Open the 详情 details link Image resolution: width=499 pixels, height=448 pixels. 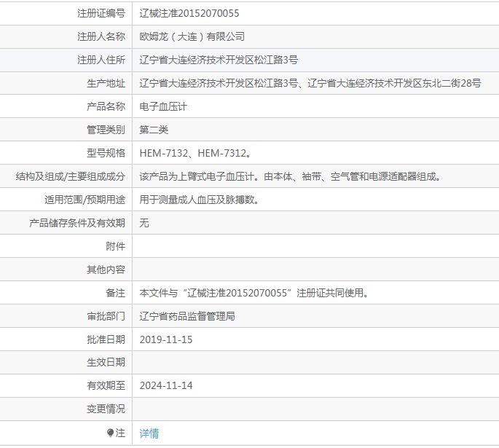tap(149, 433)
